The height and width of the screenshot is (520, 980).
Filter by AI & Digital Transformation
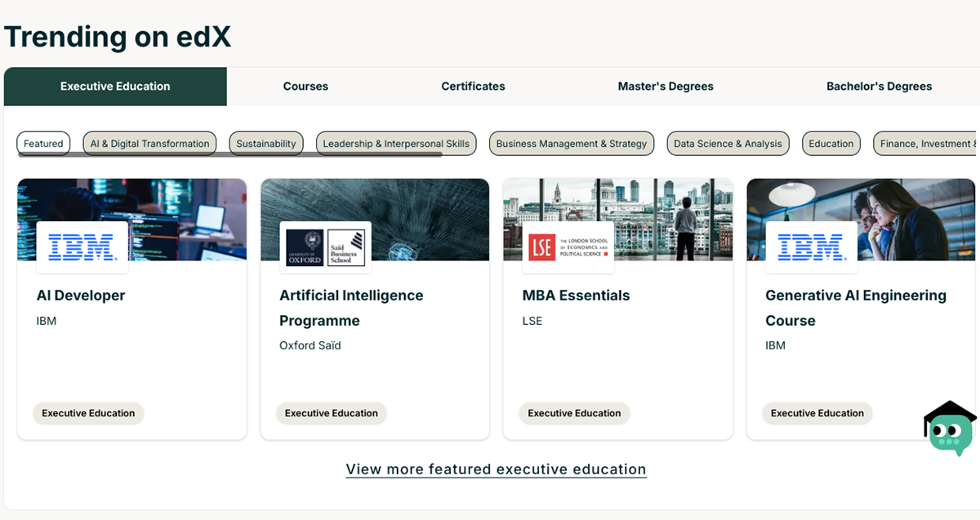[149, 144]
